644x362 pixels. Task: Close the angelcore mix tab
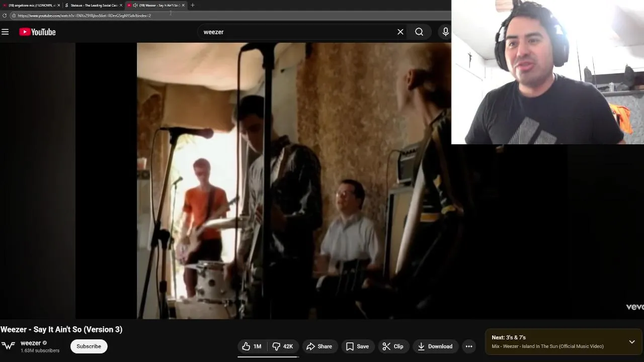coord(59,5)
